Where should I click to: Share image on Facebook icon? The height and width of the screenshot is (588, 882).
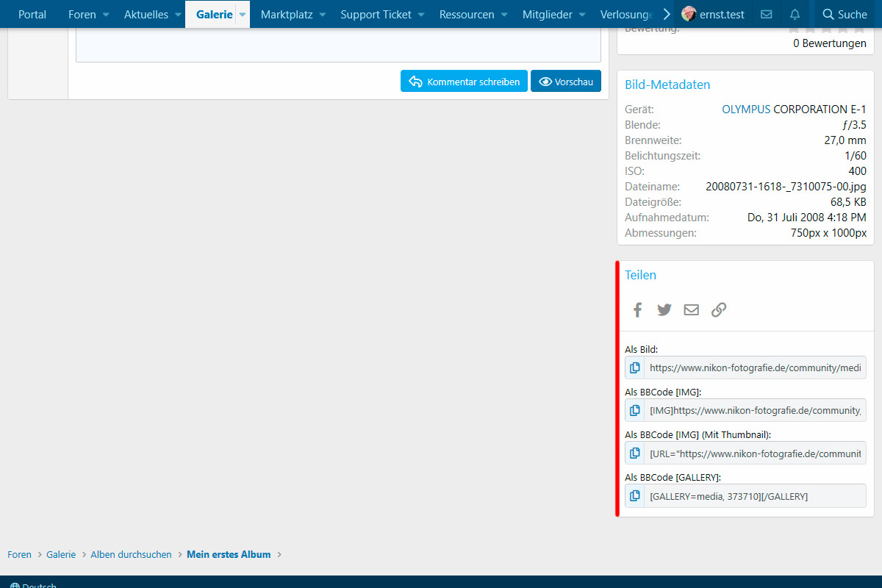[x=637, y=309]
